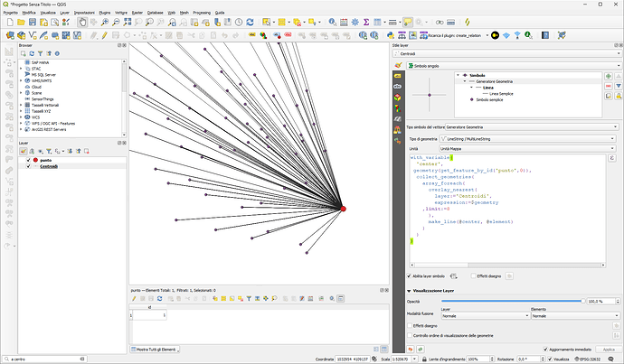This screenshot has height=364, width=624.
Task: Open the Python console icon
Action: click(391, 35)
